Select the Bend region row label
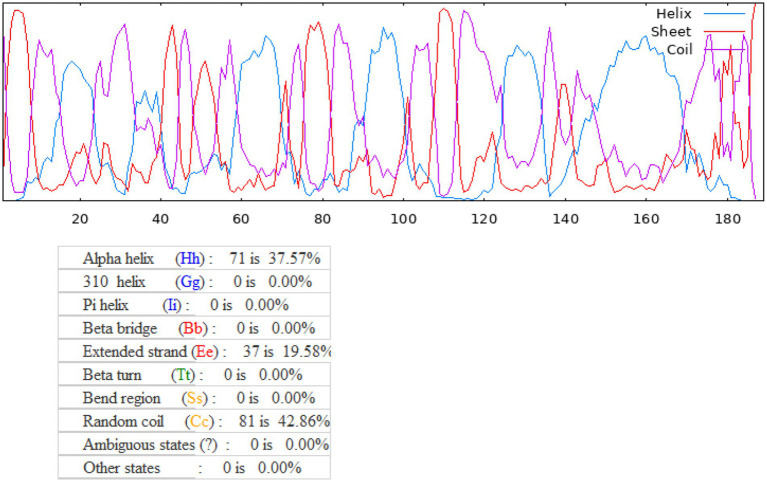 121,398
